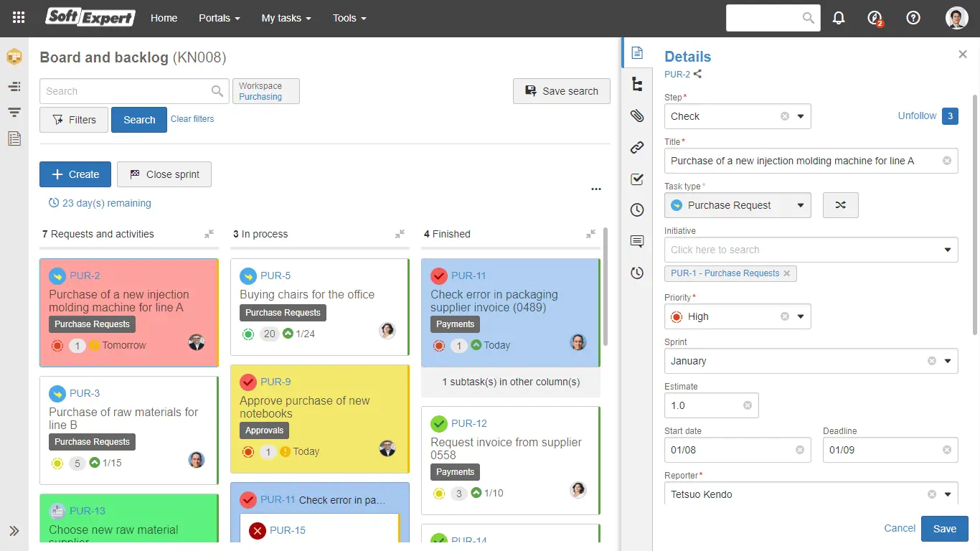Image resolution: width=980 pixels, height=551 pixels.
Task: Open the Sprint dropdown showing January
Action: pos(947,361)
